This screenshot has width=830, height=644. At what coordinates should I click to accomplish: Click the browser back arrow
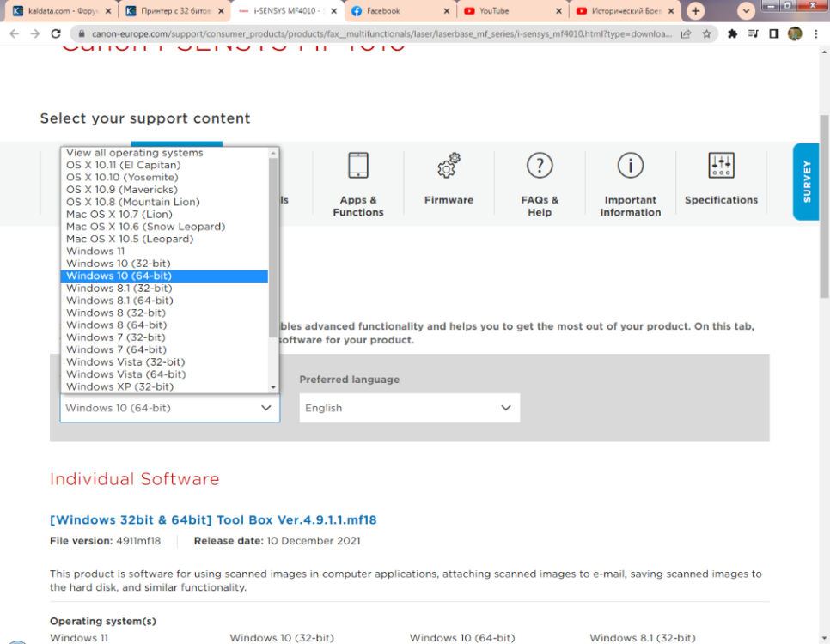click(x=15, y=33)
